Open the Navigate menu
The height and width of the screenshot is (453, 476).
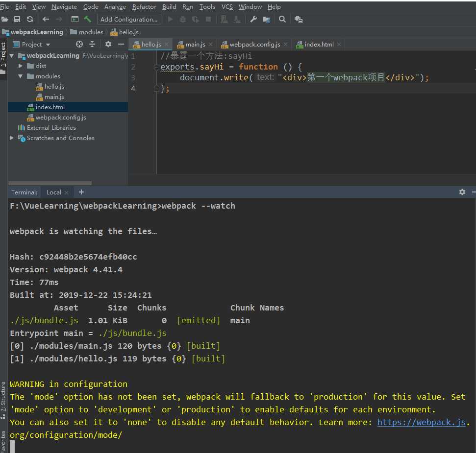64,7
